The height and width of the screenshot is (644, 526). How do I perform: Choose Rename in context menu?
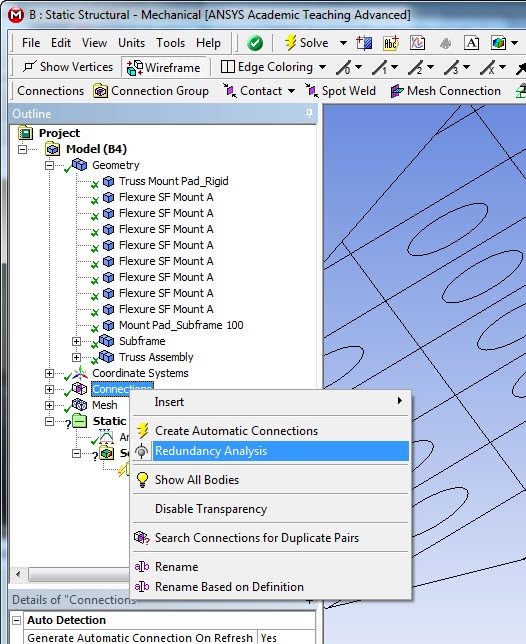(271, 567)
